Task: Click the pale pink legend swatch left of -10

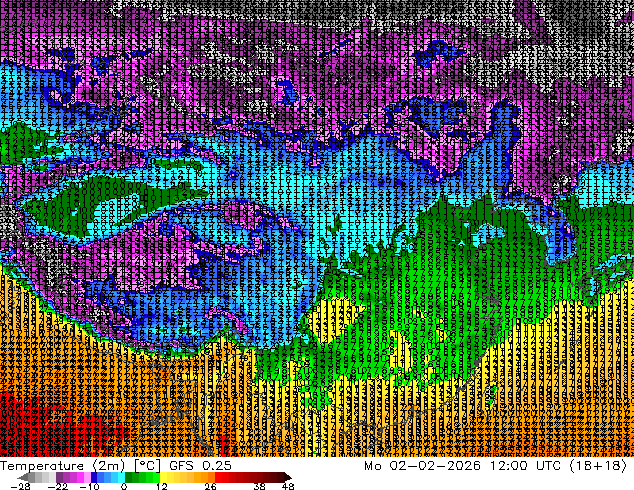Action: point(87,477)
